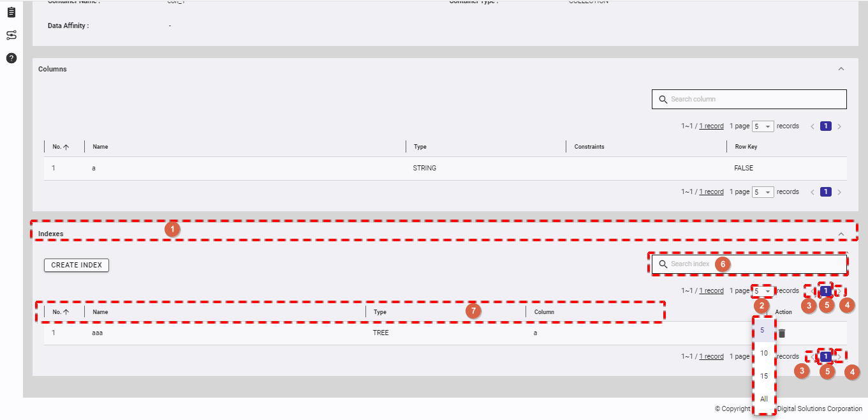Go to previous page above the Indexes table
Image resolution: width=868 pixels, height=420 pixels.
click(x=813, y=291)
